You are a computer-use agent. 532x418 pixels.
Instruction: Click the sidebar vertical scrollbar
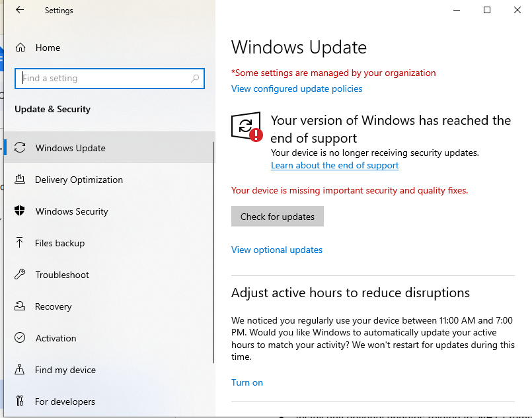pyautogui.click(x=213, y=251)
